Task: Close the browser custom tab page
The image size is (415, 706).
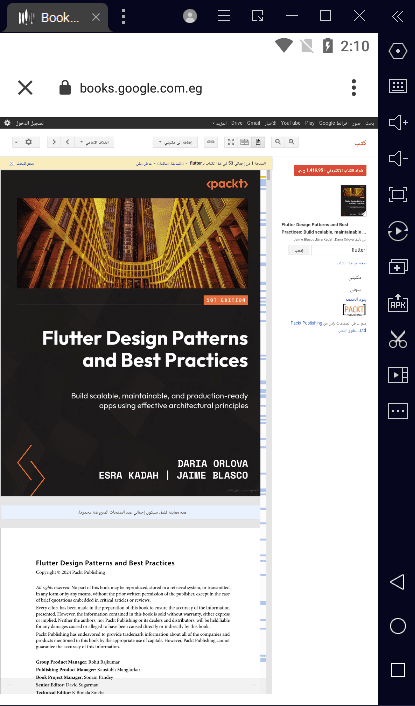Action: tap(25, 88)
